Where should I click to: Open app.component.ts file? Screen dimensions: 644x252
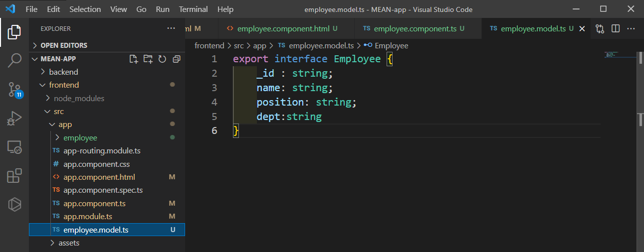[107, 204]
